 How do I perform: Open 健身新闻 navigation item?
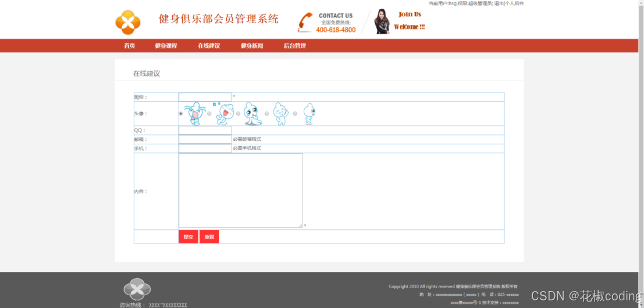click(x=252, y=45)
